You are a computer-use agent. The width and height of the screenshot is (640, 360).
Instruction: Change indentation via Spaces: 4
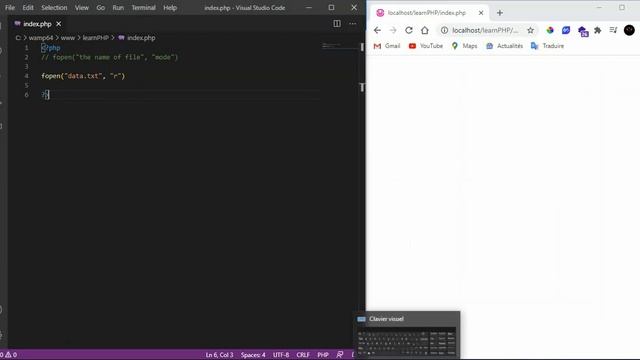click(x=253, y=355)
